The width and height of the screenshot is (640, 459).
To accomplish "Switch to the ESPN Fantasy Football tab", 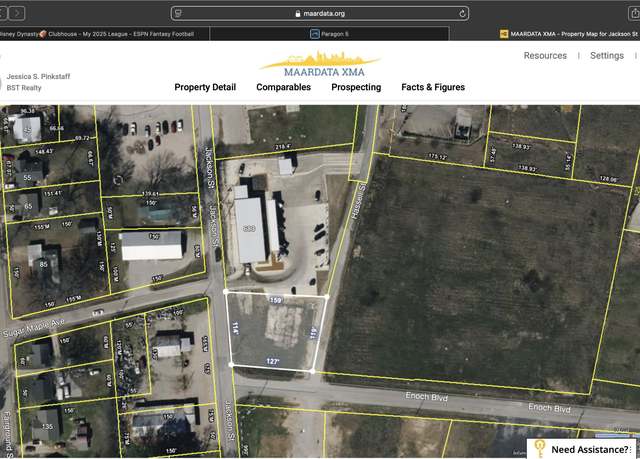I will (104, 34).
